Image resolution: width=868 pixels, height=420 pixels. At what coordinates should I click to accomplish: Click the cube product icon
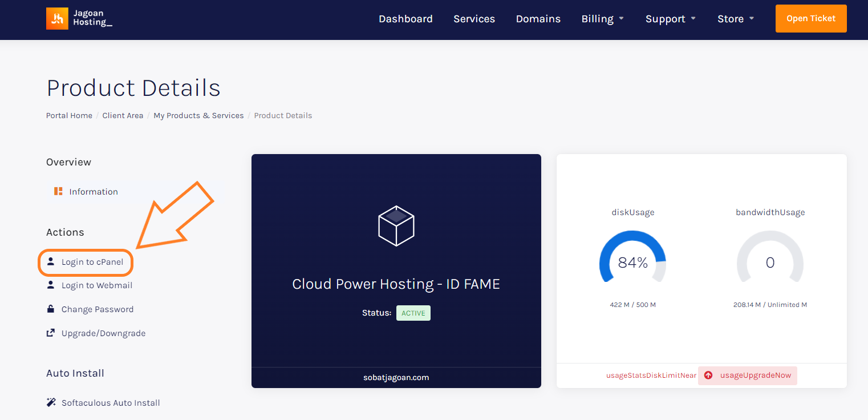pyautogui.click(x=396, y=226)
